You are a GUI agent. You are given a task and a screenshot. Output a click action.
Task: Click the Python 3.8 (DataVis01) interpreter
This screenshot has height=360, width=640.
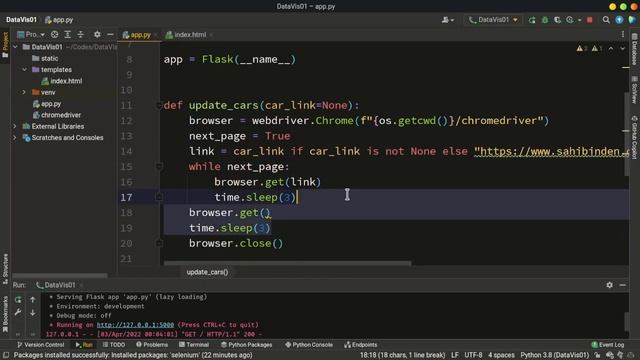coord(555,355)
